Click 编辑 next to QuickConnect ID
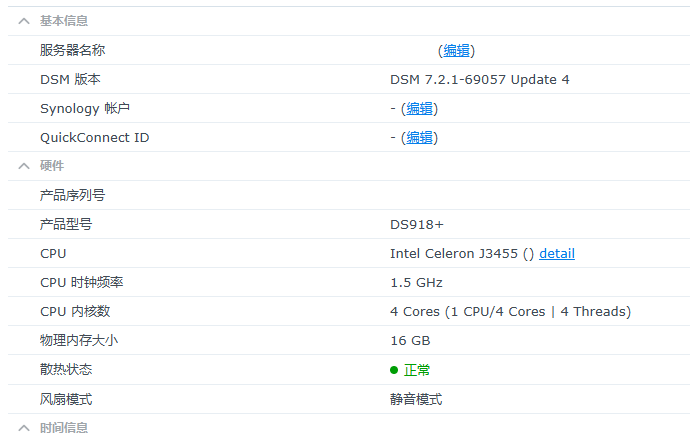 pyautogui.click(x=419, y=137)
